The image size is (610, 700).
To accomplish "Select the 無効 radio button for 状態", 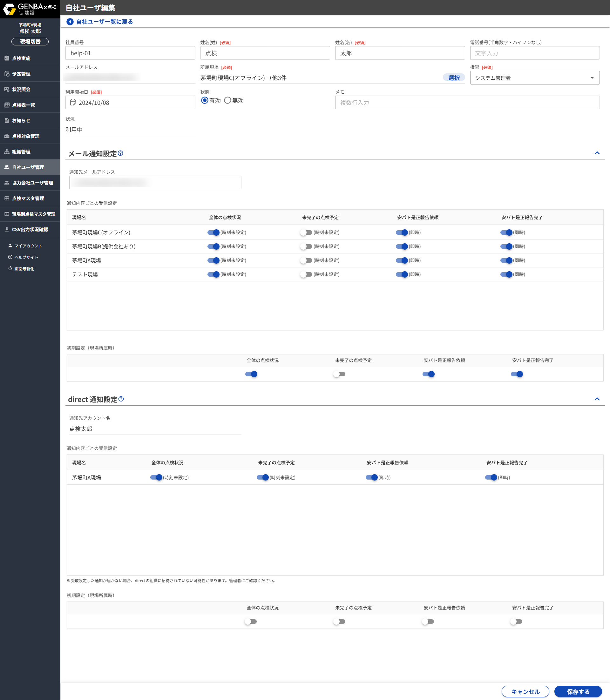I will (227, 100).
